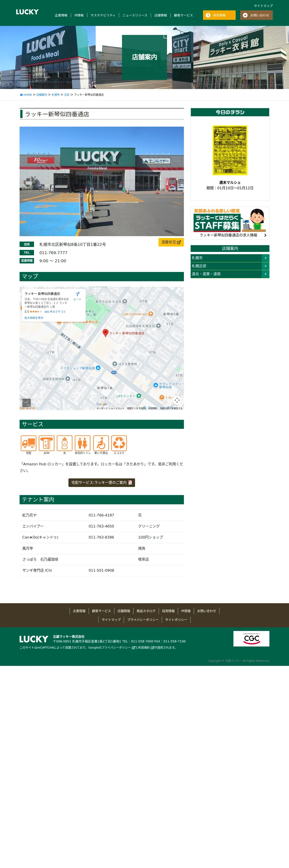Image resolution: width=289 pixels, height=868 pixels.
Task: Open サイトポリシー in footer menu
Action: coord(176,620)
